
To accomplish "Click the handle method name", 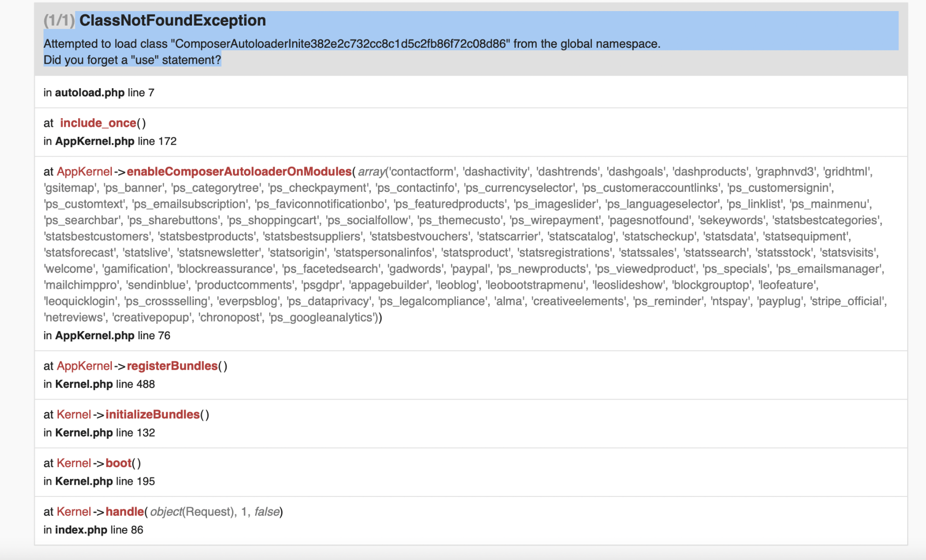I will tap(125, 512).
